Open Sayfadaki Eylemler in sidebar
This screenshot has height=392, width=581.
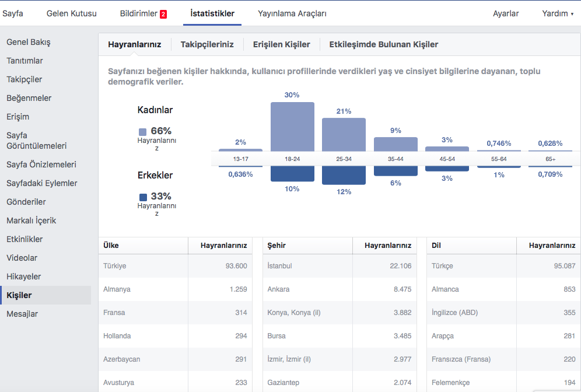point(42,183)
